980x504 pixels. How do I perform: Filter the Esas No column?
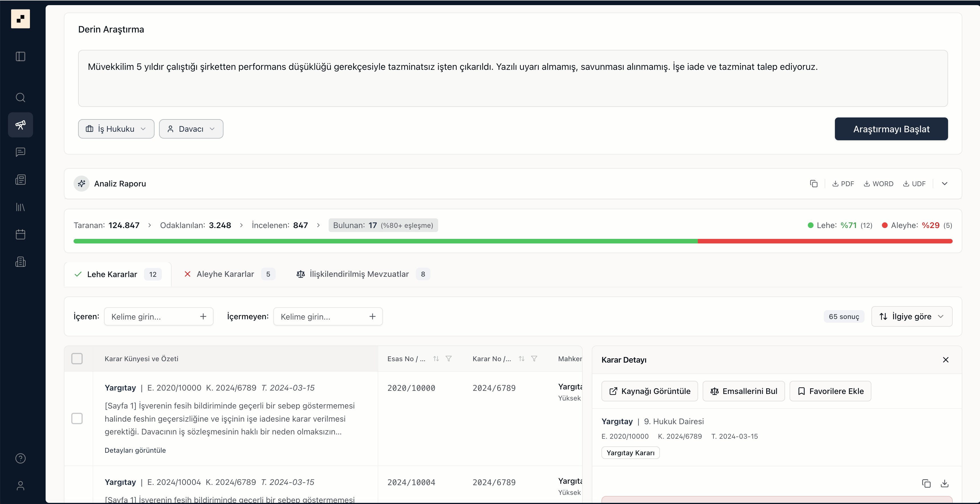[x=449, y=359]
